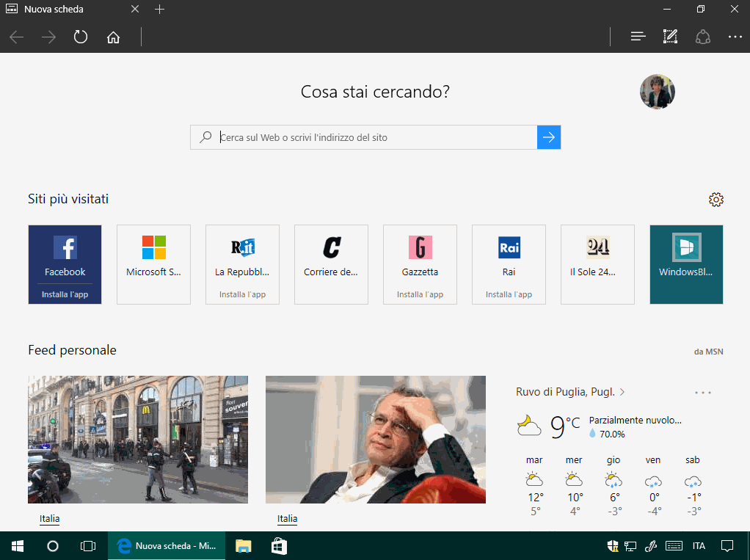Screen dimensions: 750x560
Task: Open the Hub favorites panel
Action: [x=638, y=37]
